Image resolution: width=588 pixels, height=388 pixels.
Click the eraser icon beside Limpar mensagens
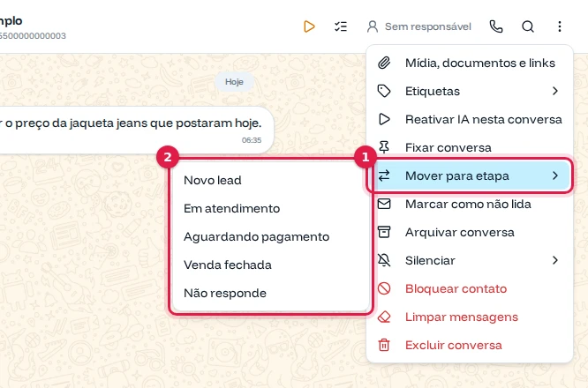[384, 317]
